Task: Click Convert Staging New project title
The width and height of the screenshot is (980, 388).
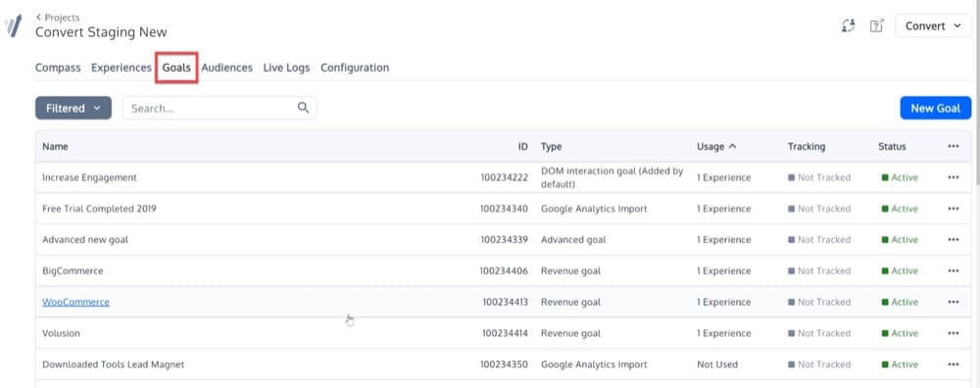Action: [101, 32]
